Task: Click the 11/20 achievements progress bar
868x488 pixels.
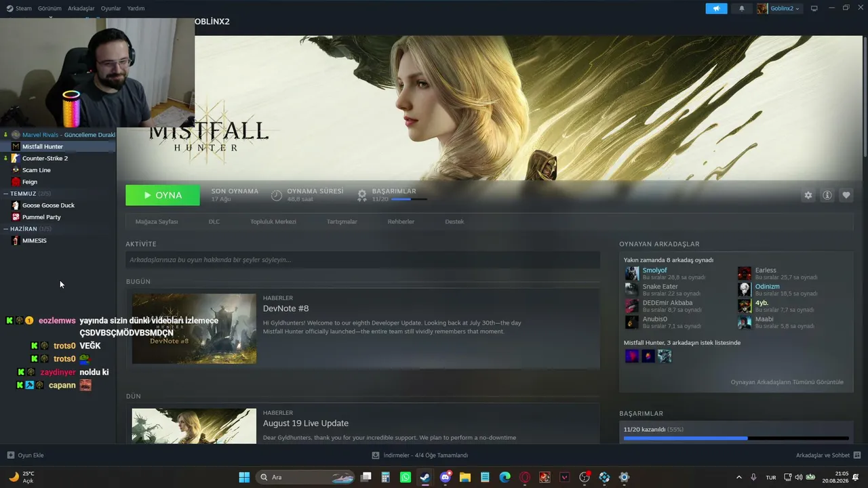Action: tap(736, 439)
